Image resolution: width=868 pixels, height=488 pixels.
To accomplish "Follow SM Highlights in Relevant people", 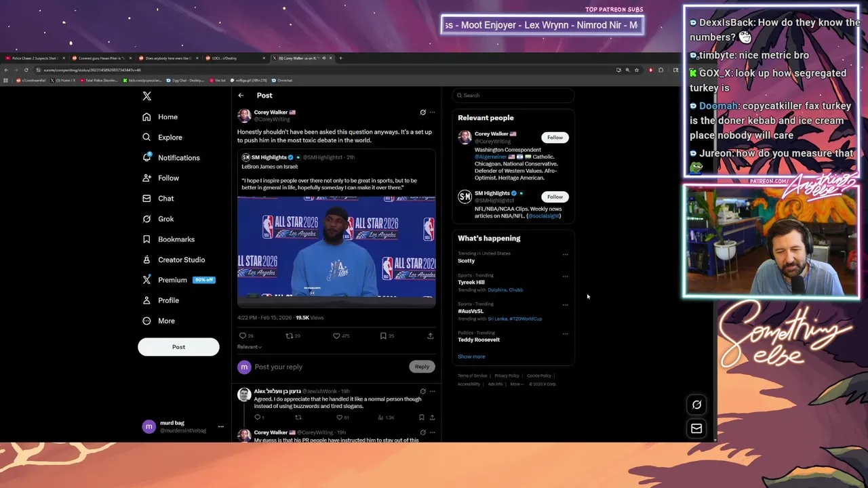I will [x=555, y=197].
